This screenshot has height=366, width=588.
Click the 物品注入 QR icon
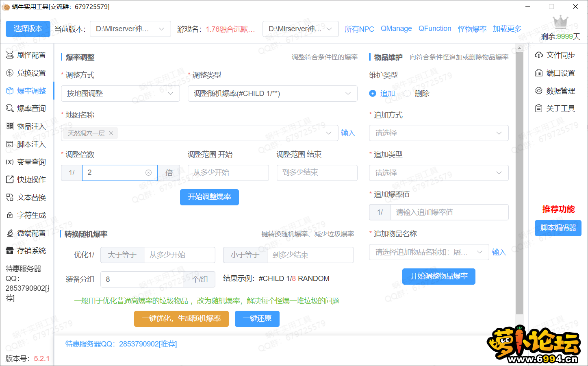pyautogui.click(x=10, y=126)
